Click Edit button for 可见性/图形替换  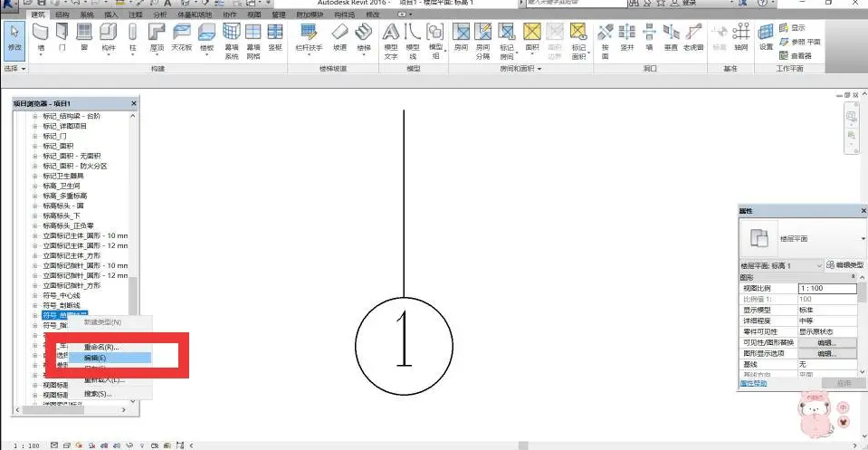[x=827, y=342]
